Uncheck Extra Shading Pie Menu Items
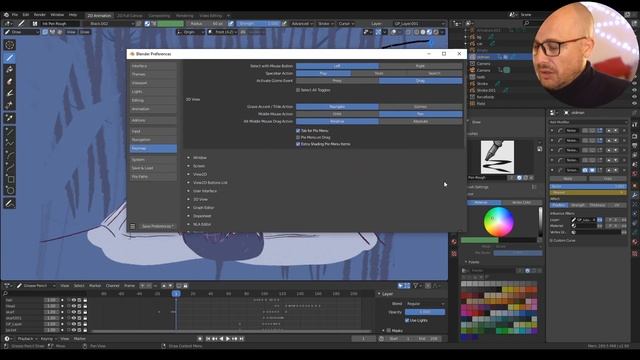 [x=298, y=144]
